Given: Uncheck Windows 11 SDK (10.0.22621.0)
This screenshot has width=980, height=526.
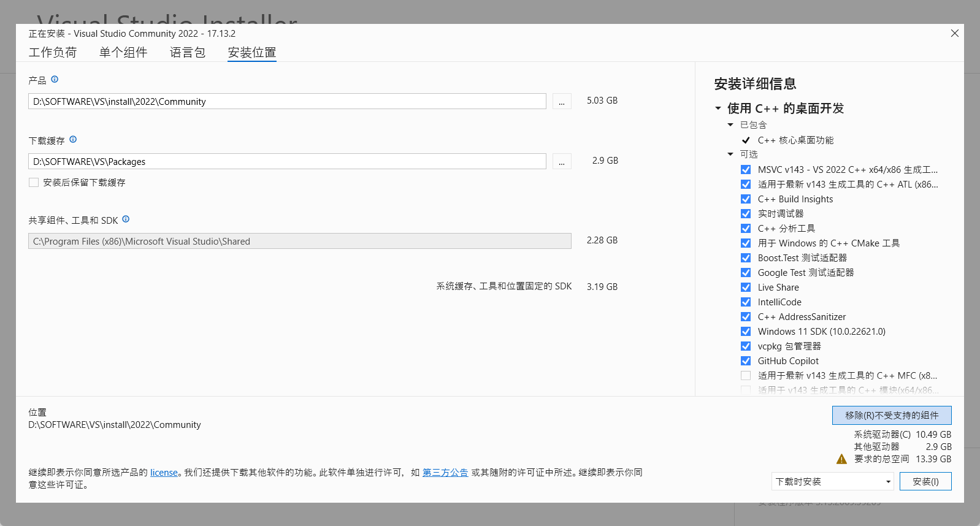Looking at the screenshot, I should point(746,332).
